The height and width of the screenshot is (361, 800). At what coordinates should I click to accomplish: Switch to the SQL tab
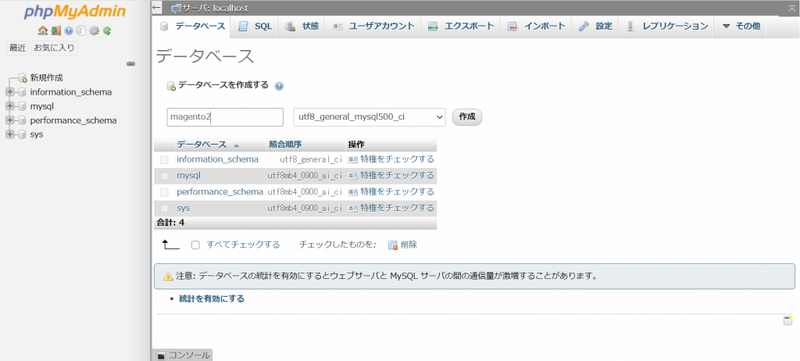(x=255, y=27)
